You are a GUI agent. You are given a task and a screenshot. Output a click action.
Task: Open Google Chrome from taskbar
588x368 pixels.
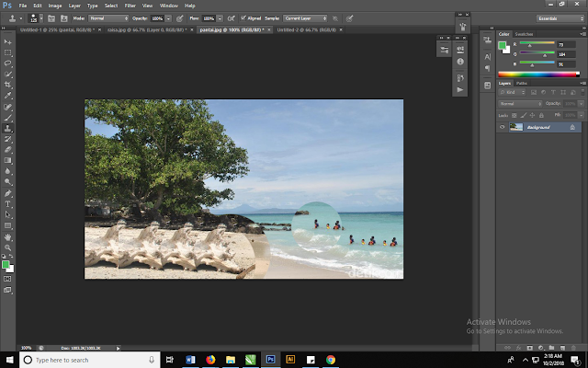pos(331,359)
